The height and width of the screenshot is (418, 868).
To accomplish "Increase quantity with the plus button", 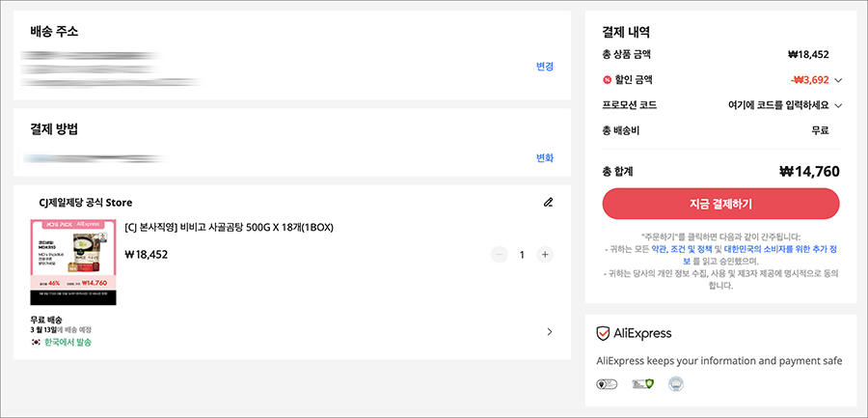I will coord(545,255).
